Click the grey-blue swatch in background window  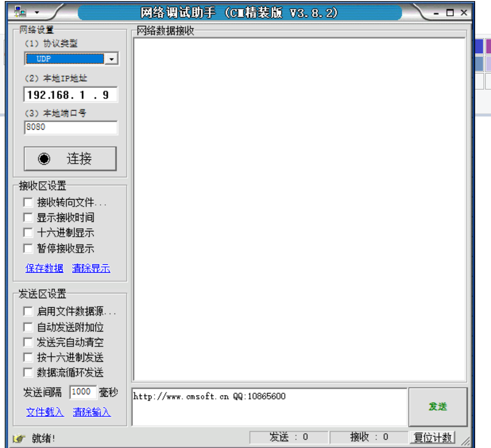[479, 64]
